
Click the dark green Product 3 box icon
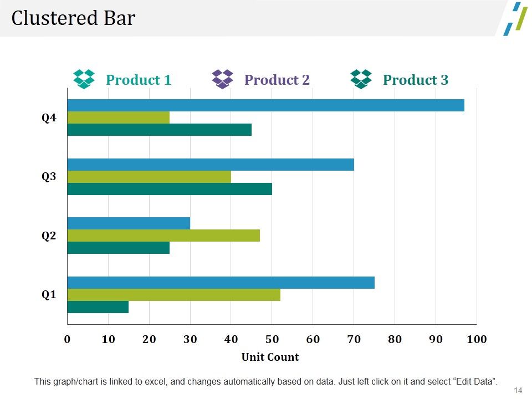tap(361, 79)
